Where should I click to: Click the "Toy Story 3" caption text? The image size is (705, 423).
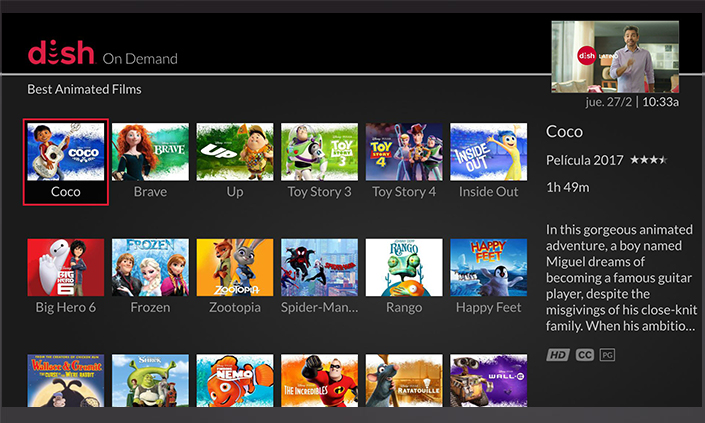(319, 192)
